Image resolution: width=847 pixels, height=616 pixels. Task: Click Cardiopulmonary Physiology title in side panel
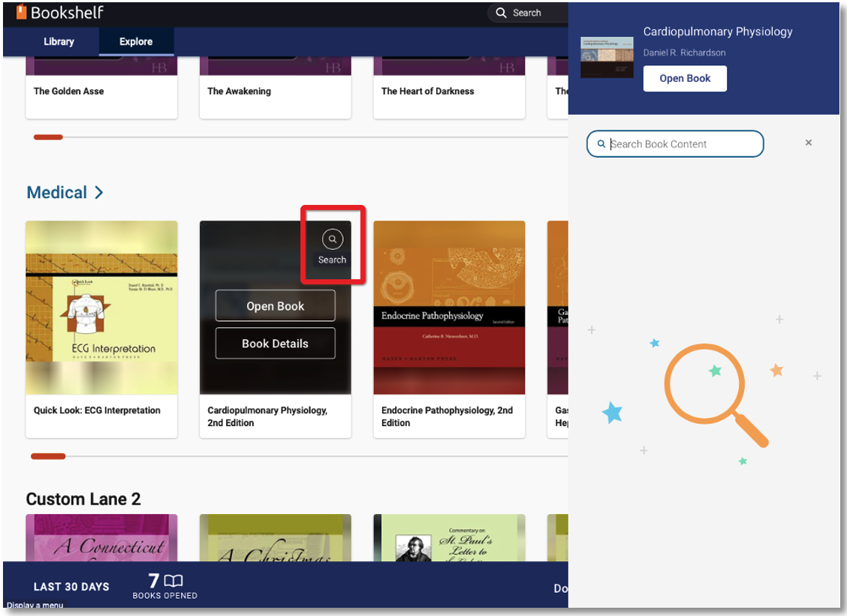coord(717,32)
